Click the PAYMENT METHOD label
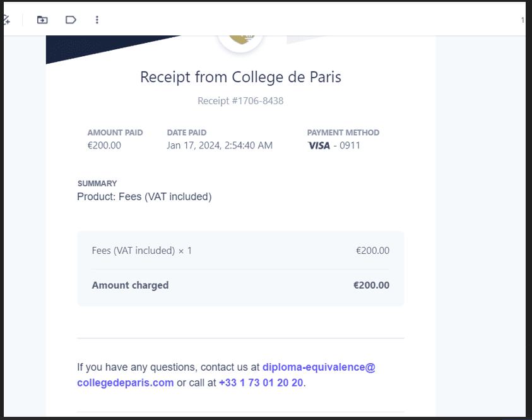Viewport: 532px width, 420px height. (x=343, y=133)
